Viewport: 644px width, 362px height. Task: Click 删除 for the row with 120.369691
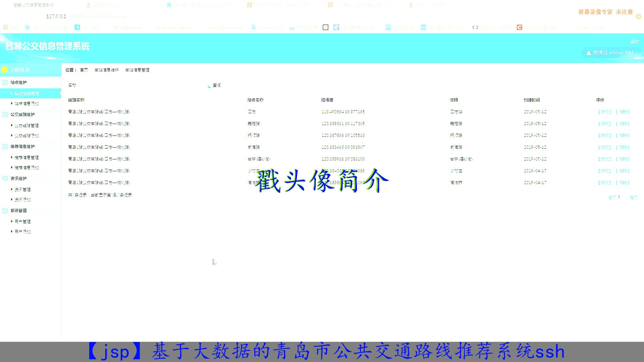tap(623, 124)
